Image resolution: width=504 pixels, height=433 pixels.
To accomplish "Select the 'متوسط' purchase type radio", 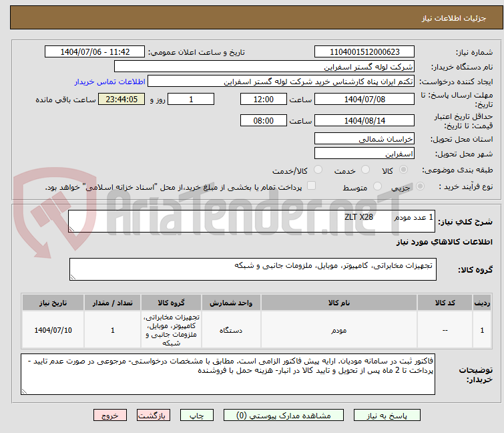I will tap(377, 186).
